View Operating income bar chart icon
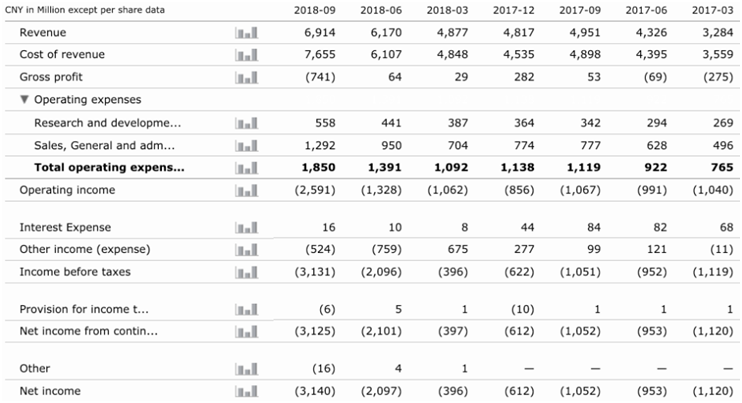This screenshot has width=742, height=403. (246, 190)
